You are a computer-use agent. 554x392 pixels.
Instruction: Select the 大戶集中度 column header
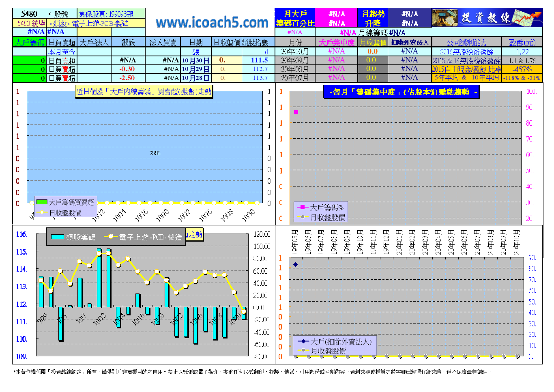pos(336,42)
